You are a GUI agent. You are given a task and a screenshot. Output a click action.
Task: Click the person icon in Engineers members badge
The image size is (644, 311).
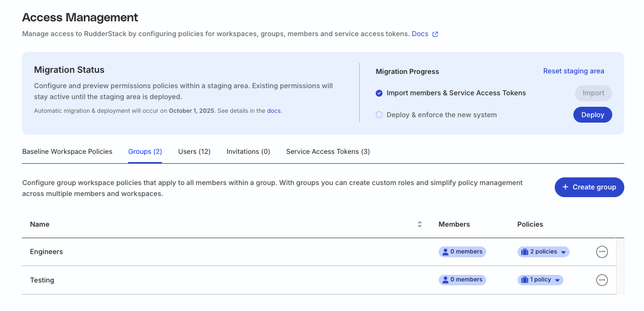pos(445,252)
